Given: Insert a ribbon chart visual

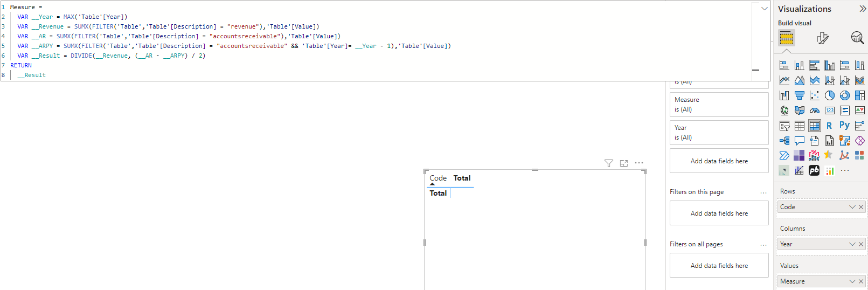Looking at the screenshot, I should (x=860, y=80).
